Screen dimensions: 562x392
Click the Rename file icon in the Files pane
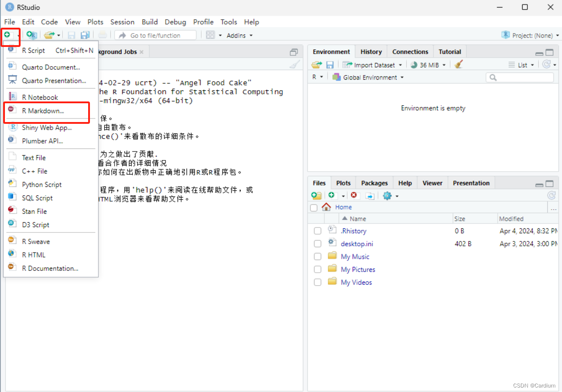(x=370, y=196)
